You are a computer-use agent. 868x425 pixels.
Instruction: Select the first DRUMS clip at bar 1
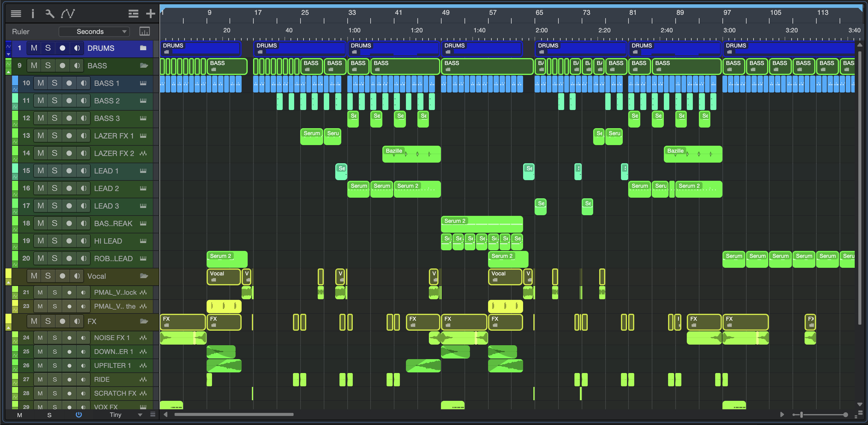point(201,49)
